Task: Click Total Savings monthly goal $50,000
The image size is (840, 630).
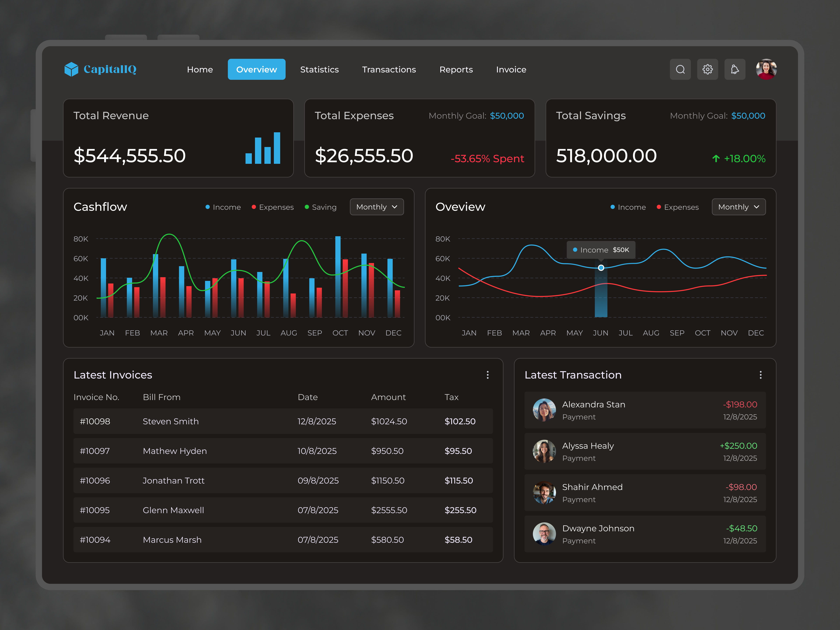Action: pyautogui.click(x=748, y=116)
